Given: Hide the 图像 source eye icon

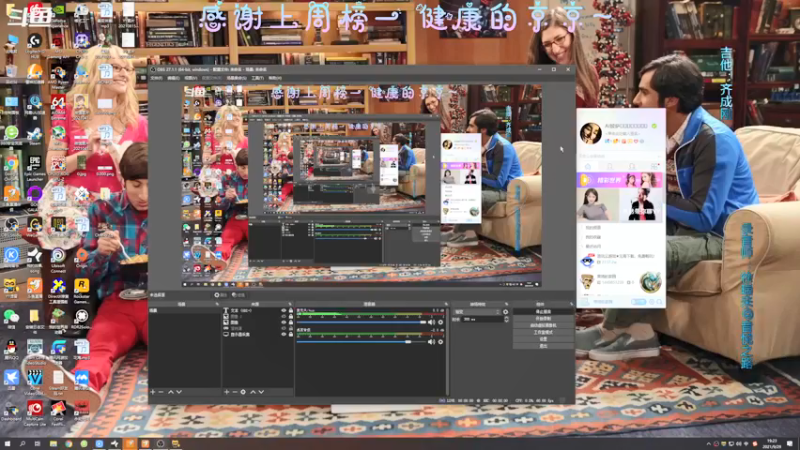Looking at the screenshot, I should click(x=284, y=322).
